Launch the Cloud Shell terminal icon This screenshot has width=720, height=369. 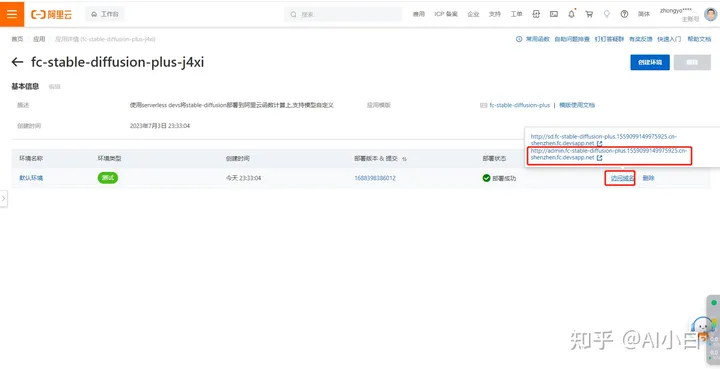click(x=554, y=14)
